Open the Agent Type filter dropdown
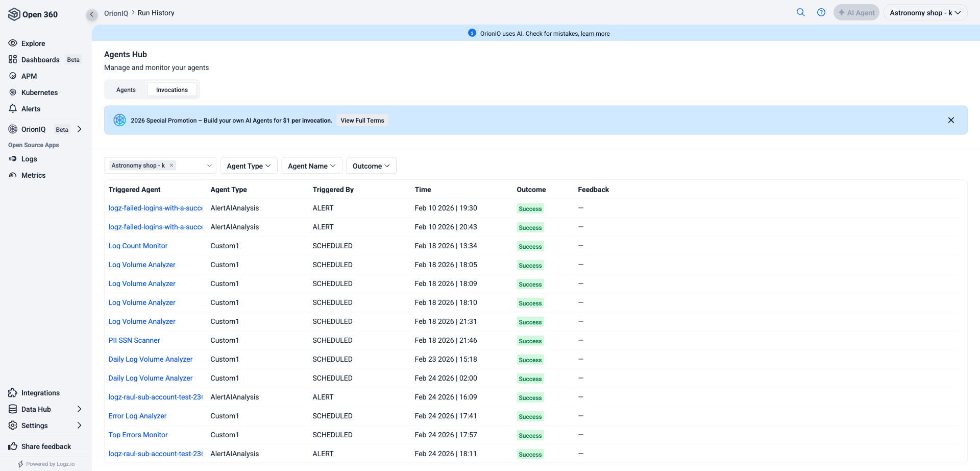The height and width of the screenshot is (471, 980). coord(249,166)
